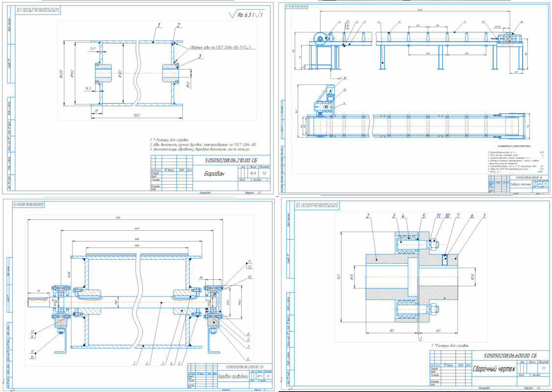Screen dimensions: 552x392
Task: Click the '14,5' dimension on the Барабан sheet
Action: click(x=88, y=88)
